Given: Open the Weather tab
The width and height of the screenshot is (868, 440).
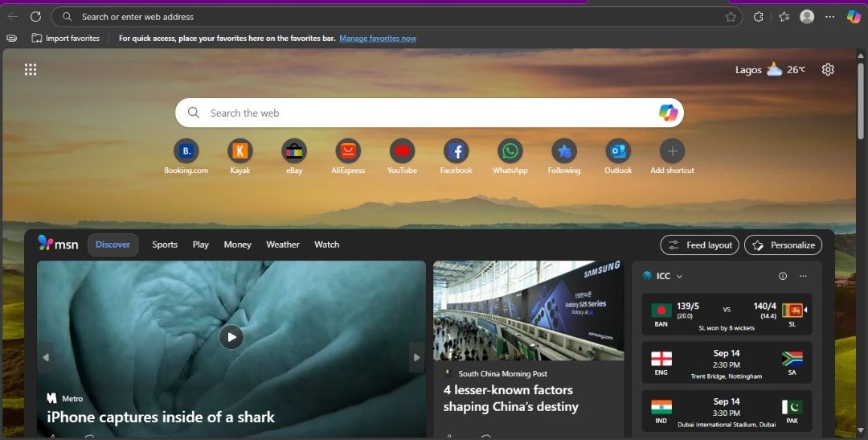Looking at the screenshot, I should [x=283, y=245].
